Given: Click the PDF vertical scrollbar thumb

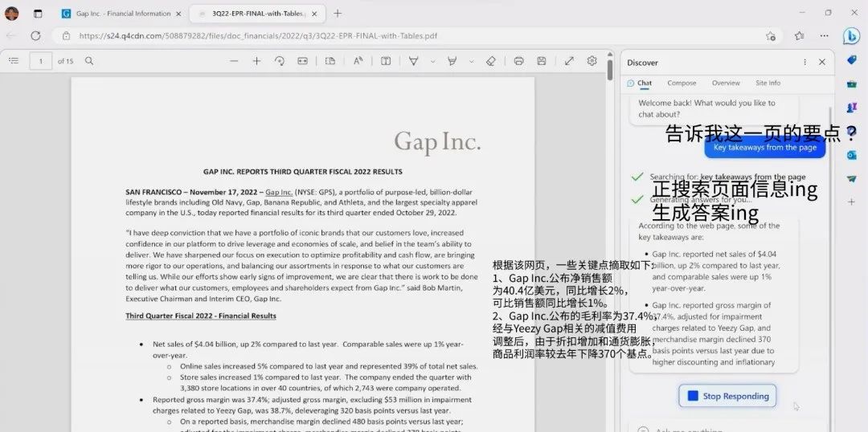Looking at the screenshot, I should [610, 70].
